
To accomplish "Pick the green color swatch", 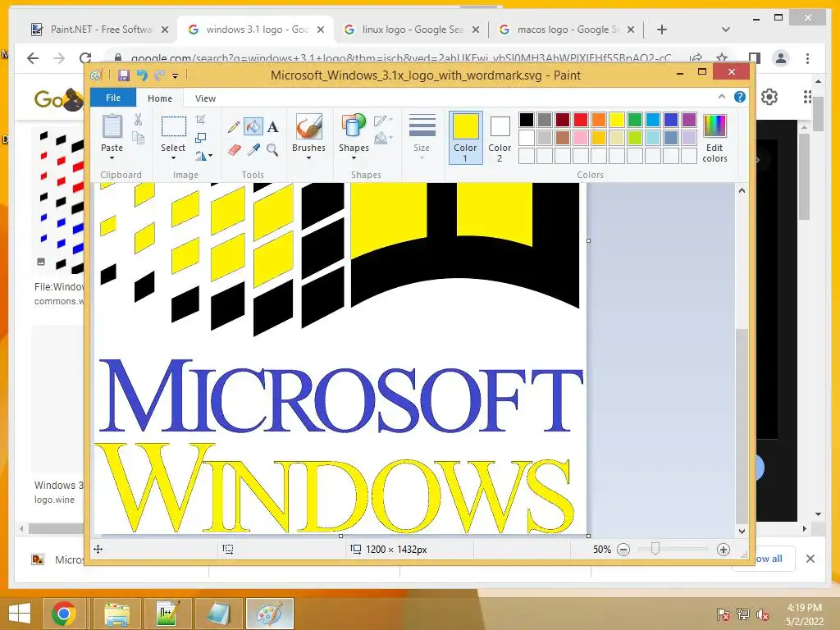I will point(634,120).
